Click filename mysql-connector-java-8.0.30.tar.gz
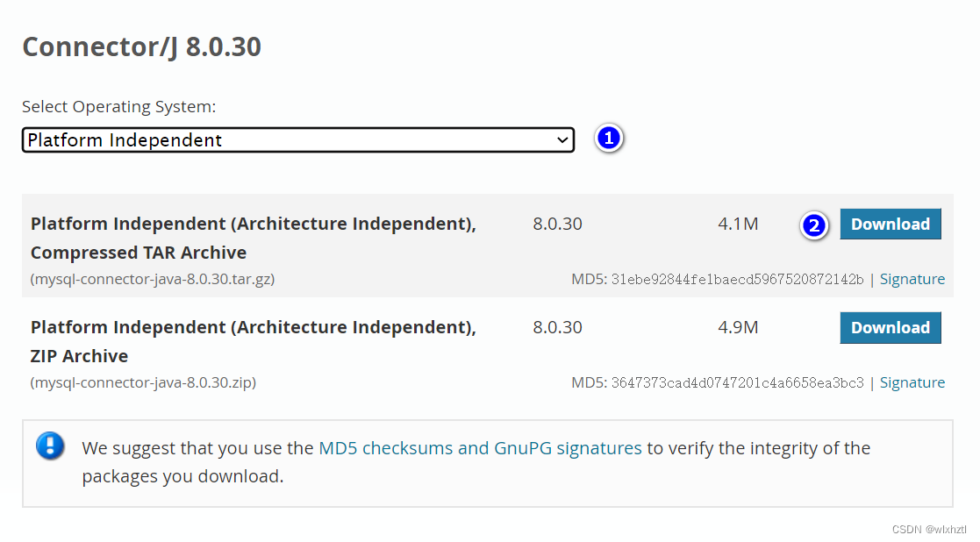 [153, 279]
